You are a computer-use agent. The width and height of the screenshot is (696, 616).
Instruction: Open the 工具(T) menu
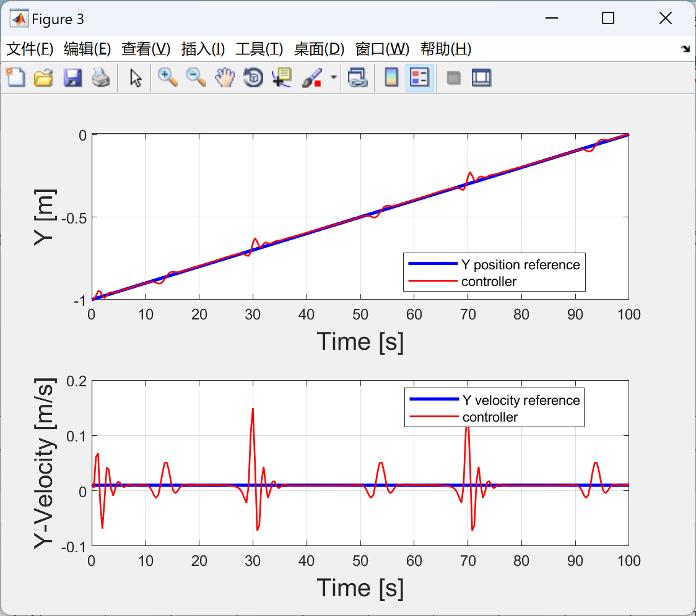pyautogui.click(x=259, y=49)
